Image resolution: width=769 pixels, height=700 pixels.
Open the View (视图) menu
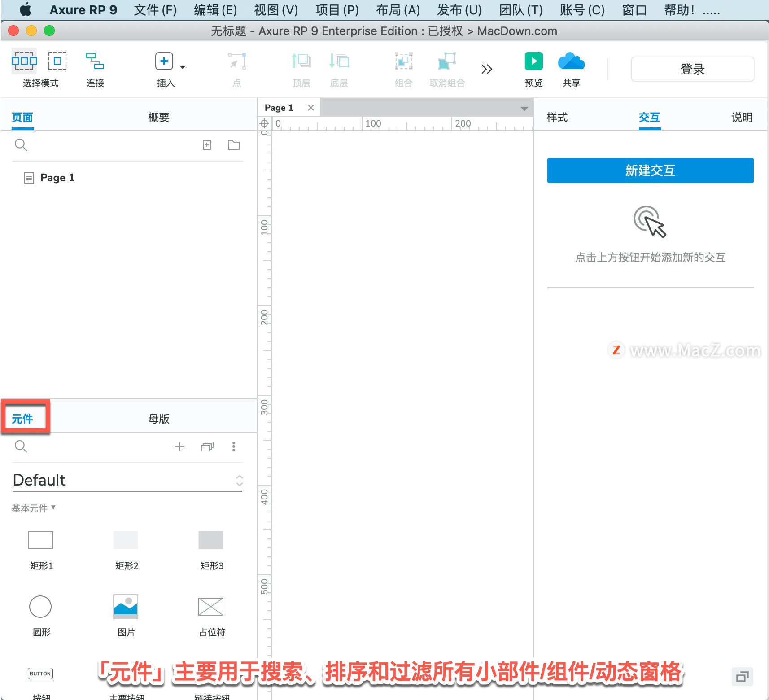click(276, 10)
